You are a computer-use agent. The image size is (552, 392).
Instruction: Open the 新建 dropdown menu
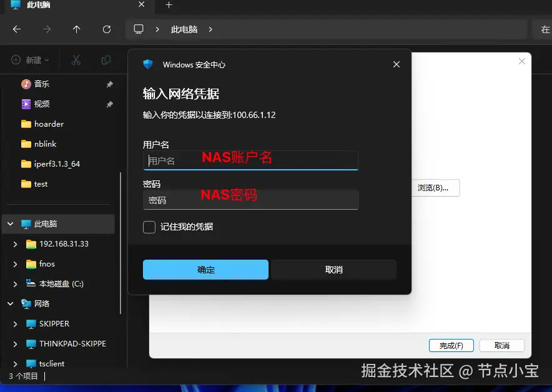[x=30, y=60]
